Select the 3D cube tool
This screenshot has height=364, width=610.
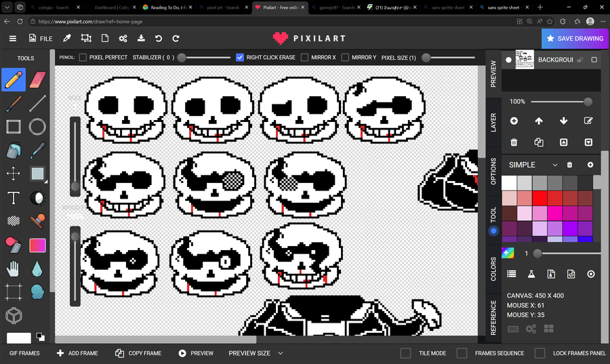[x=14, y=316]
